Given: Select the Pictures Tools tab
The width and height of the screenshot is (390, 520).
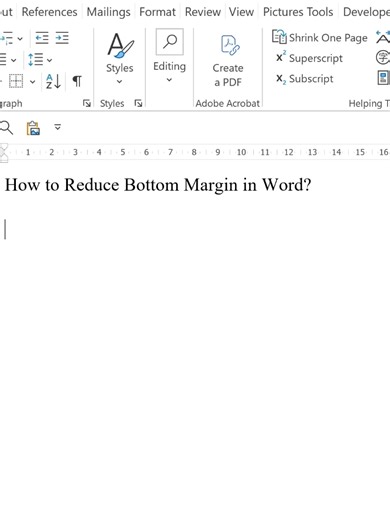Looking at the screenshot, I should coord(298,12).
